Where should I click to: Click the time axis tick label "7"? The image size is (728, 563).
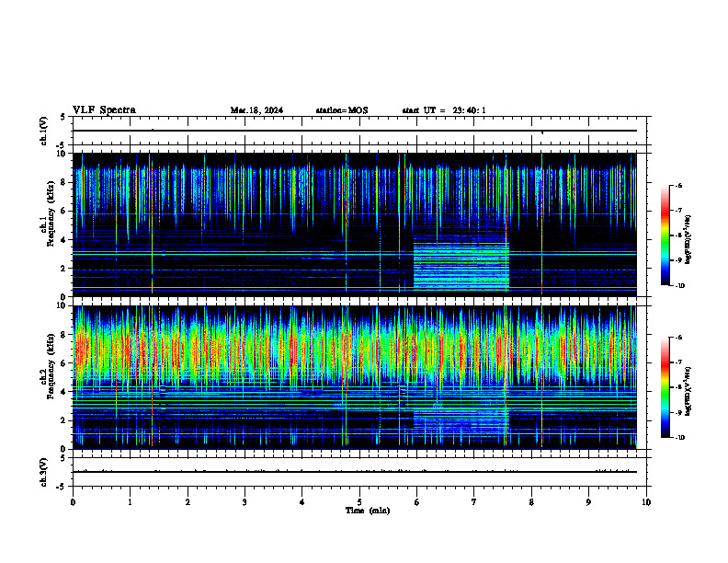tap(474, 501)
